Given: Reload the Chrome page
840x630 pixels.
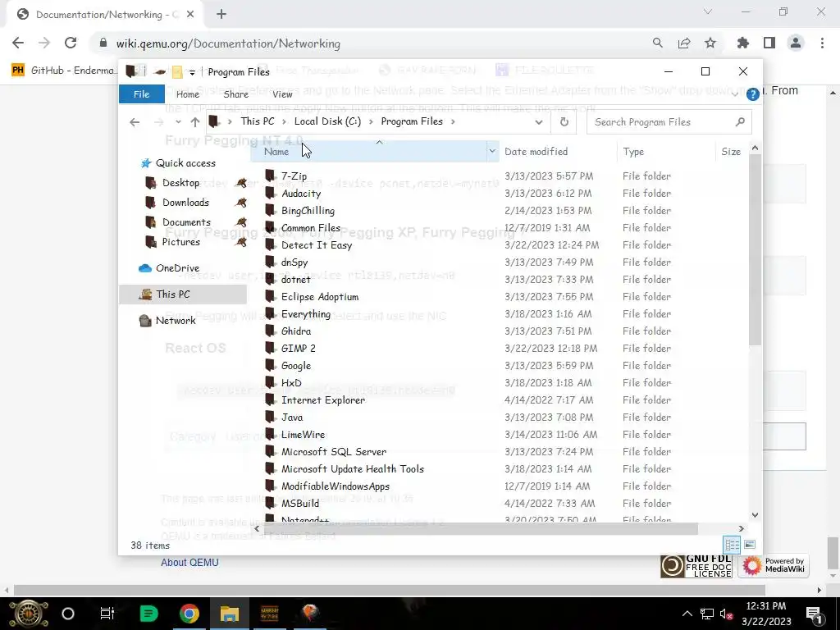Looking at the screenshot, I should click(71, 43).
